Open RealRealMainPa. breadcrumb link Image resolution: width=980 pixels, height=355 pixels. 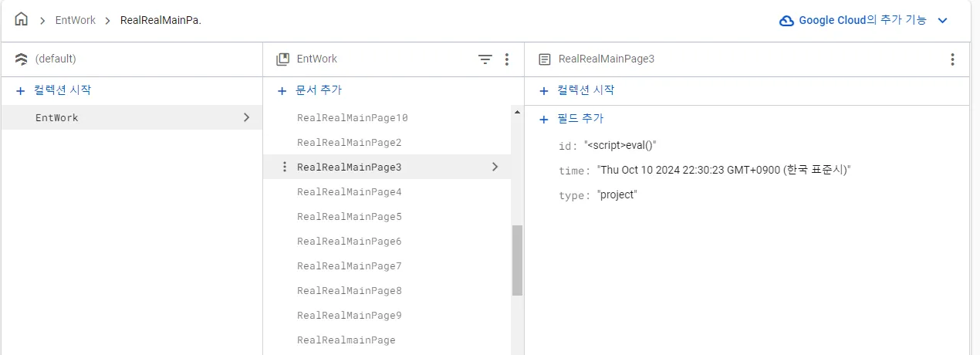coord(161,20)
